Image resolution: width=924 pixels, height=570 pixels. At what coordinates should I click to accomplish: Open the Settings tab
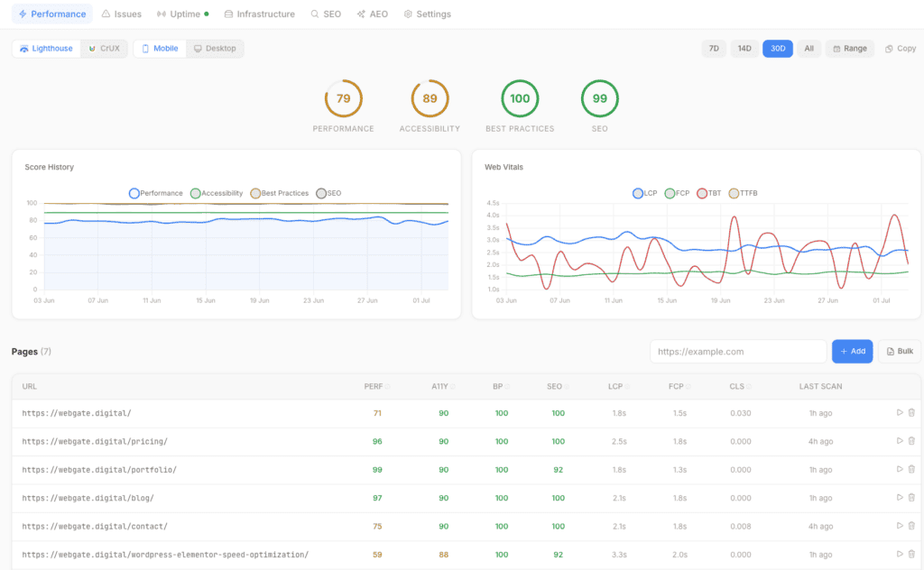[x=427, y=14]
